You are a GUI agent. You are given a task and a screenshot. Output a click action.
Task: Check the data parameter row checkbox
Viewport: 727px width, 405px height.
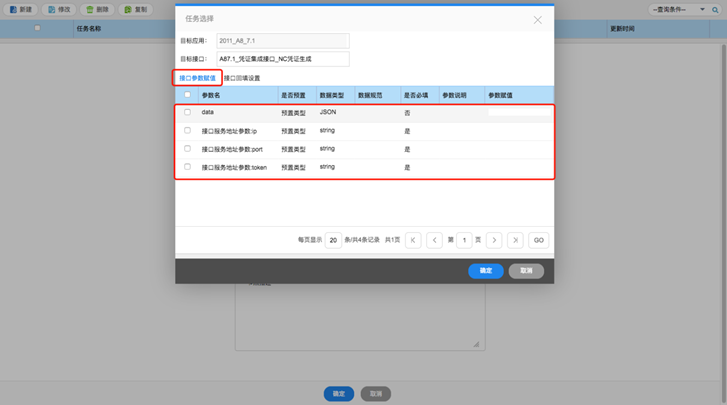187,112
